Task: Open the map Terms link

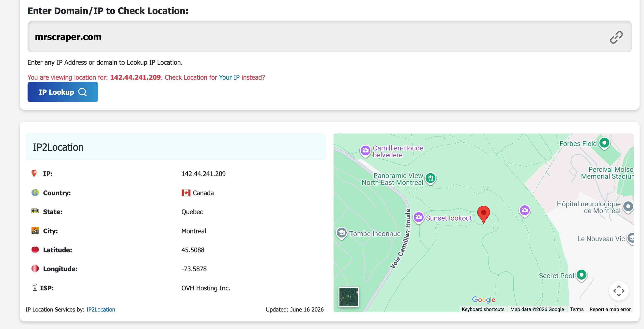Action: pos(577,309)
